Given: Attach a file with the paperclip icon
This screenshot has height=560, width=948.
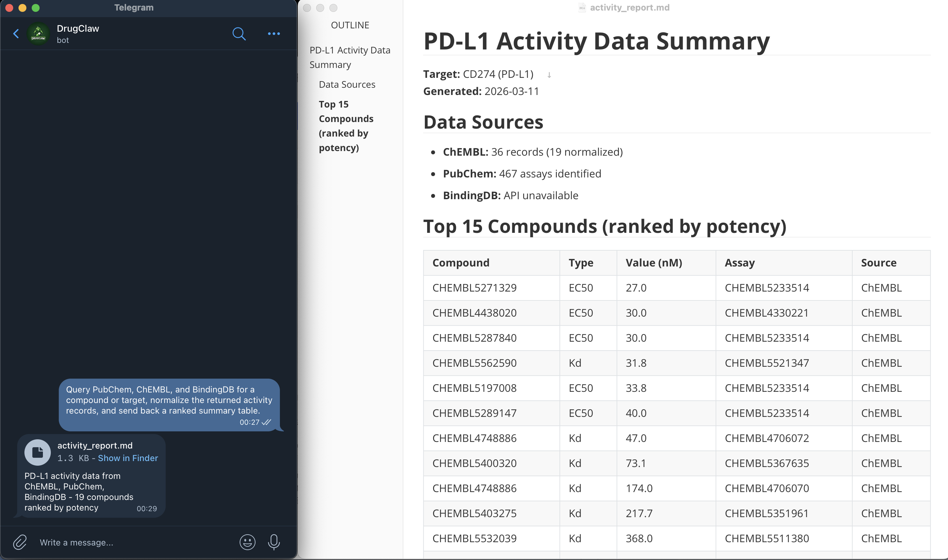Looking at the screenshot, I should point(19,542).
